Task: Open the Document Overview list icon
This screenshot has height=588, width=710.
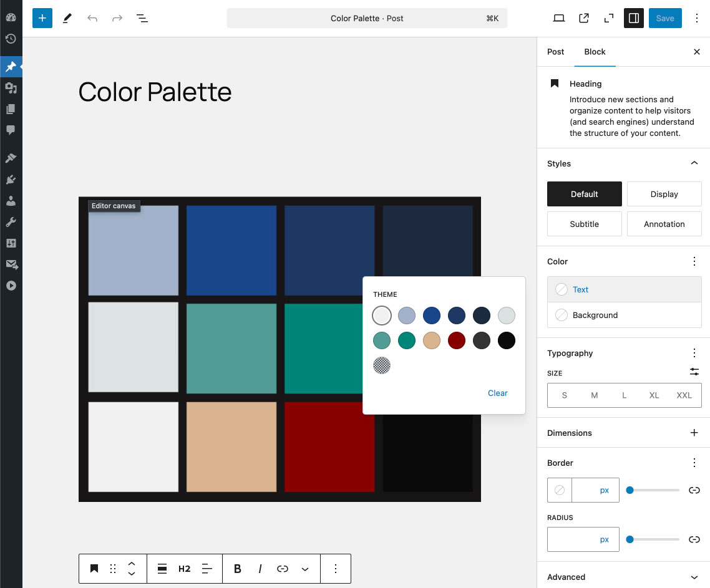Action: click(x=142, y=18)
